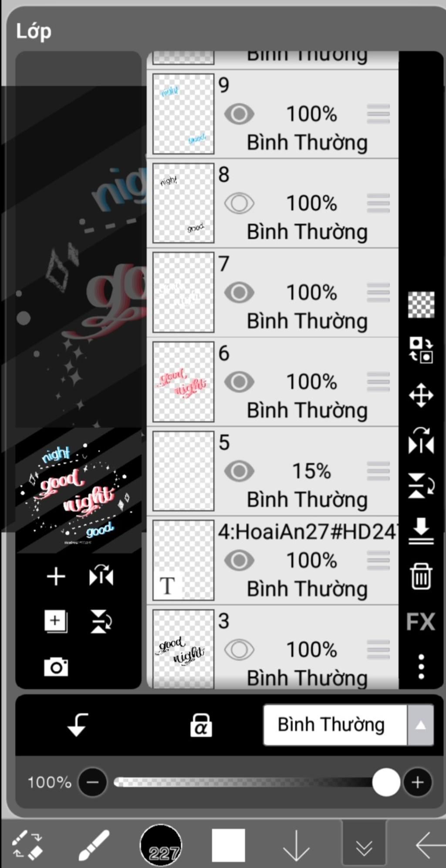This screenshot has width=446, height=868.
Task: Click the opacity slider handle
Action: point(386,782)
